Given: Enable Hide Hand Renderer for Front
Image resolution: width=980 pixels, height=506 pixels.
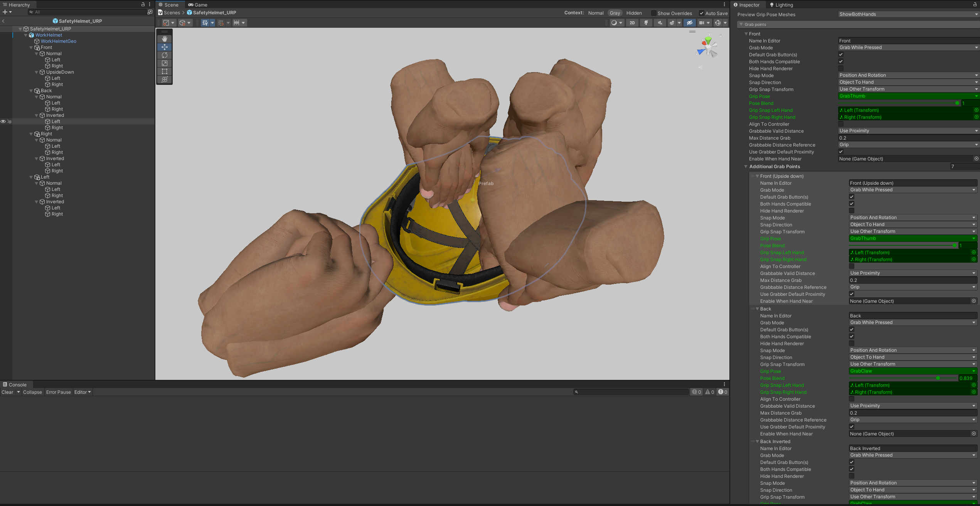Looking at the screenshot, I should click(x=841, y=69).
